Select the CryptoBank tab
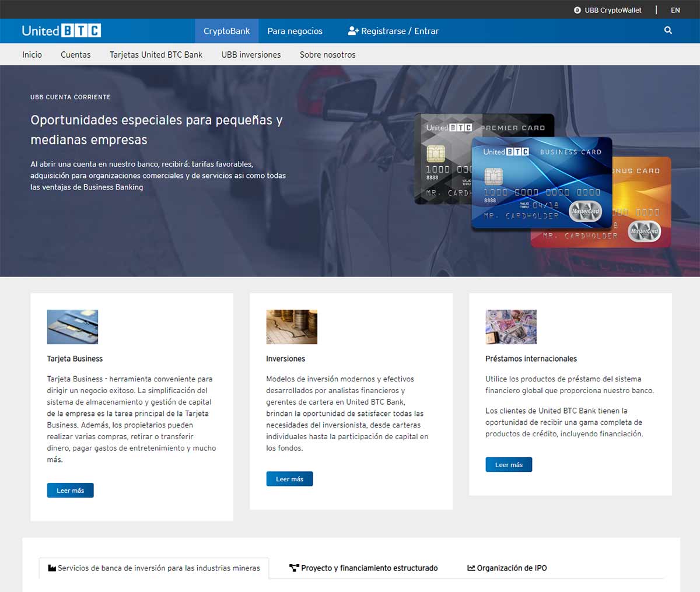Image resolution: width=700 pixels, height=592 pixels. [x=226, y=31]
